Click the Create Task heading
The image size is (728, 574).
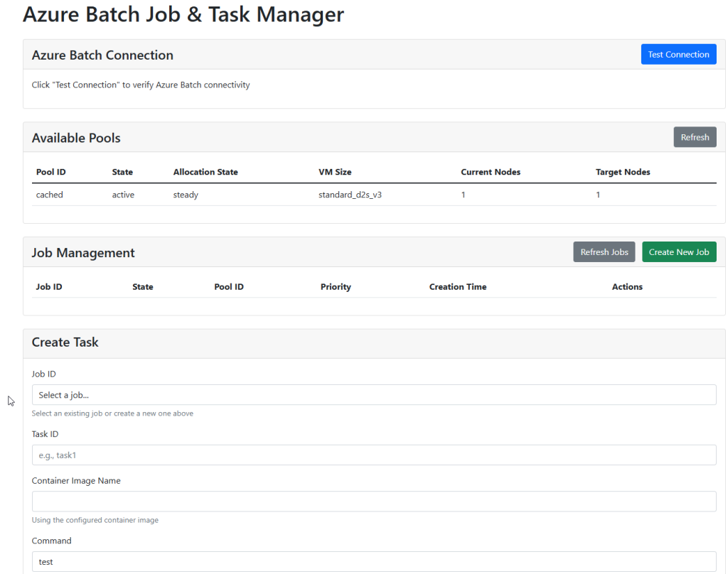point(65,342)
